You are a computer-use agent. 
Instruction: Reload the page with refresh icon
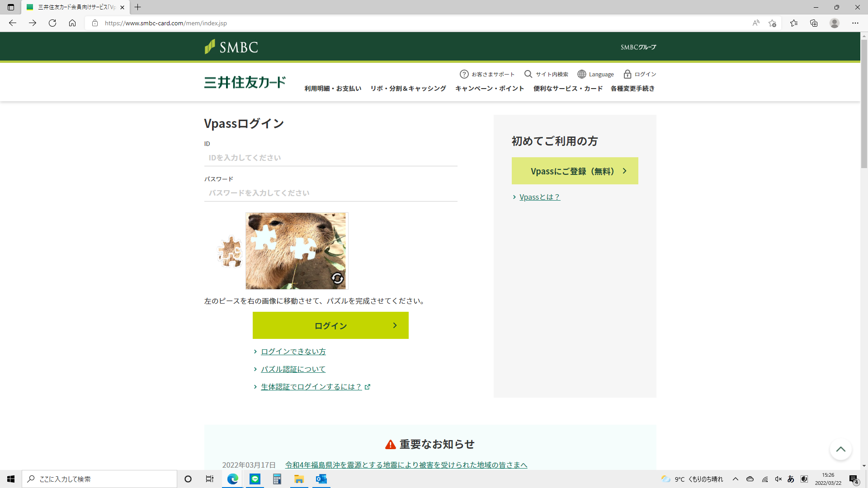point(52,23)
